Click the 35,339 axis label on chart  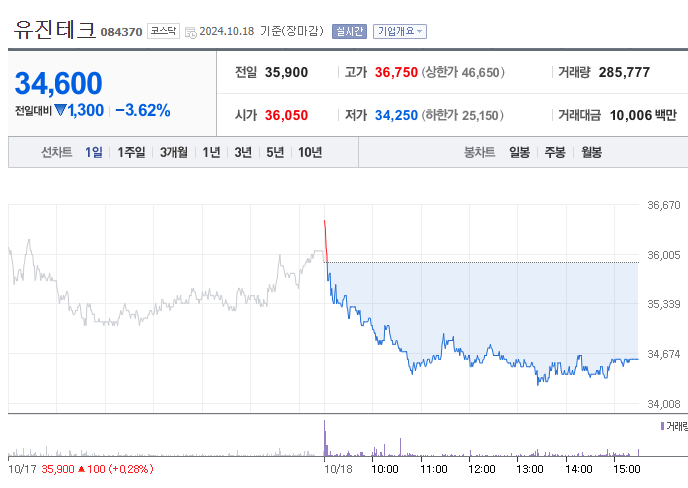click(x=663, y=304)
